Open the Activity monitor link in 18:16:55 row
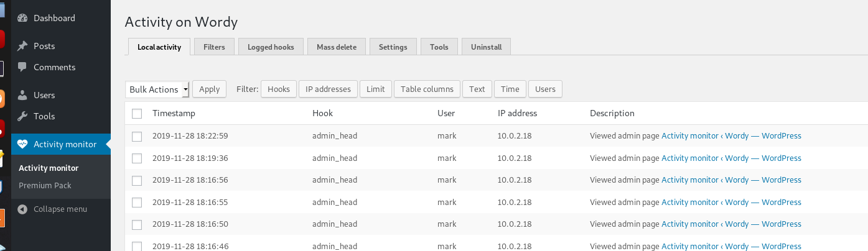Screen dimensions: 868x251 [731, 202]
